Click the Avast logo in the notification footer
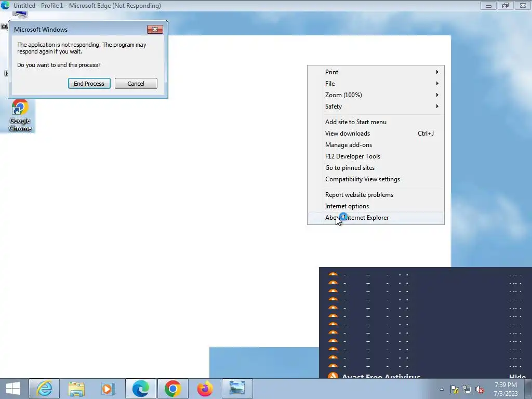Viewport: 532px width, 399px height. pyautogui.click(x=333, y=376)
